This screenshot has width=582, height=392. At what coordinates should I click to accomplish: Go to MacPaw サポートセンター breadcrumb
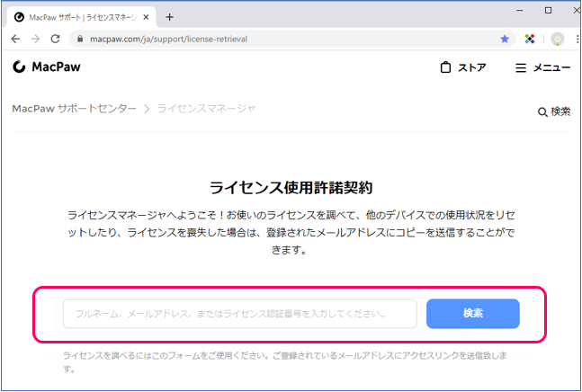tap(75, 109)
